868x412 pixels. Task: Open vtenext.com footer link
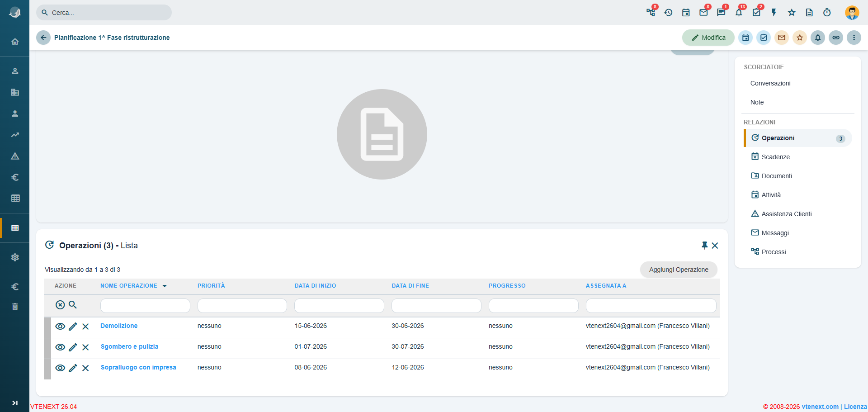coord(820,407)
